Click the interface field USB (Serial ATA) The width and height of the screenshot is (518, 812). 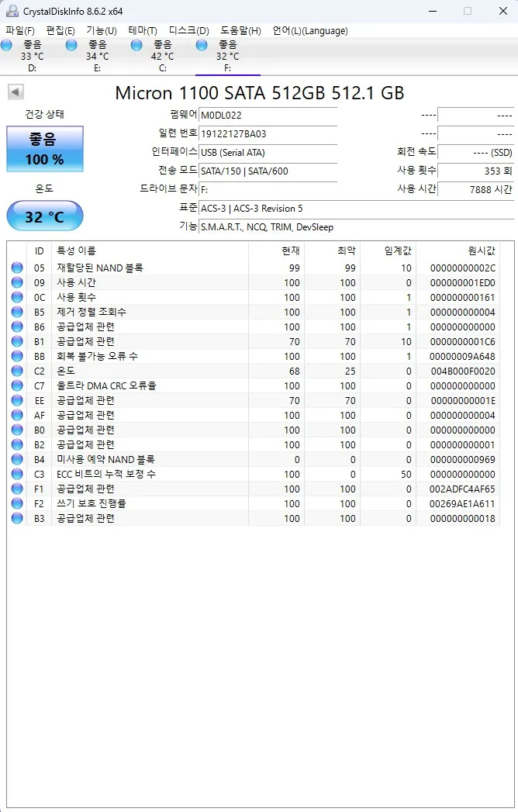pyautogui.click(x=268, y=152)
